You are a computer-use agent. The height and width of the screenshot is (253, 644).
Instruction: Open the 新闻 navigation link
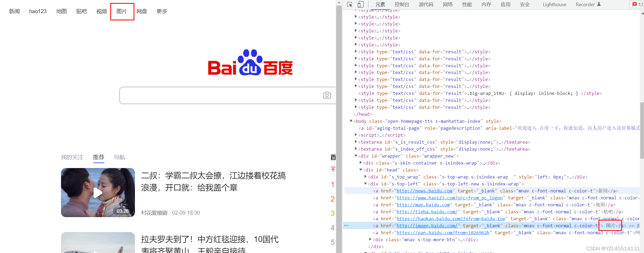pyautogui.click(x=14, y=11)
